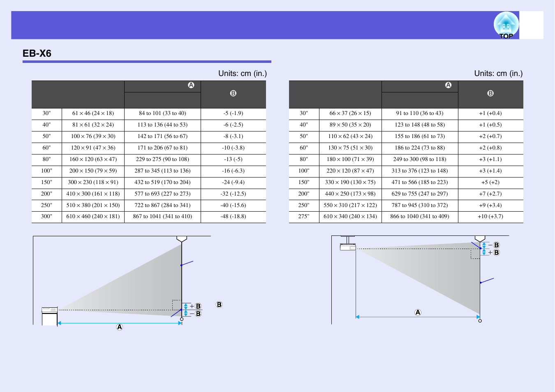This screenshot has height=392, width=555.
Task: Click the cell 89 × 50 (35 × 20)
Action: point(350,125)
